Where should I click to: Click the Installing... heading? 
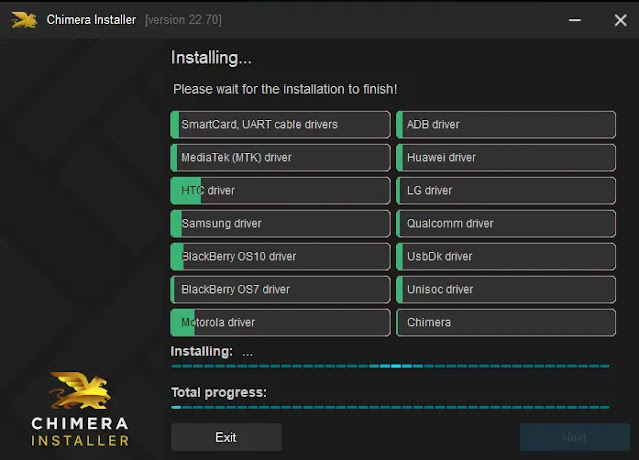(x=211, y=58)
